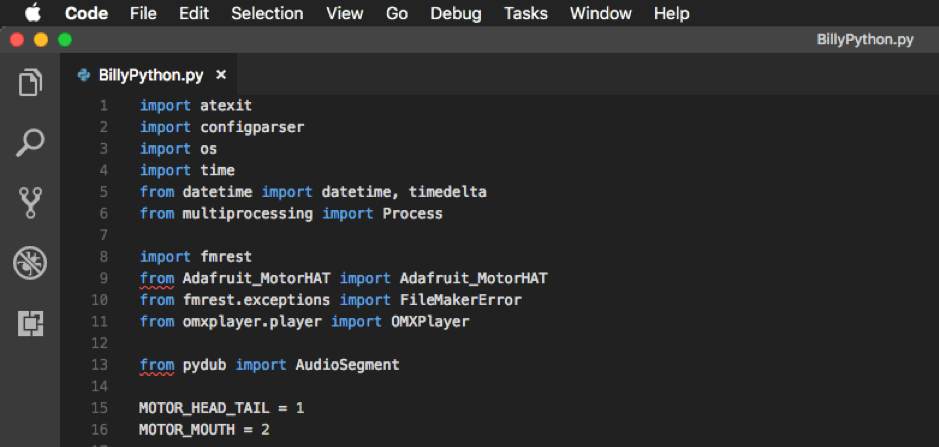Click 'OMXPlayer' on line 11
939x447 pixels.
click(x=430, y=321)
